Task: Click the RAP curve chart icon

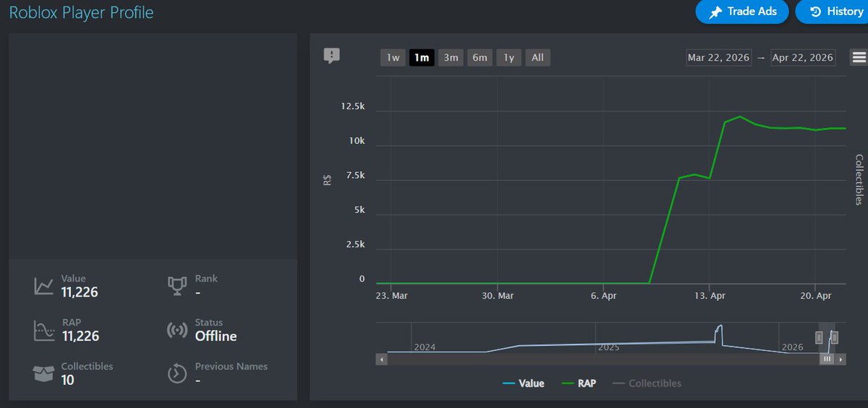Action: [43, 331]
